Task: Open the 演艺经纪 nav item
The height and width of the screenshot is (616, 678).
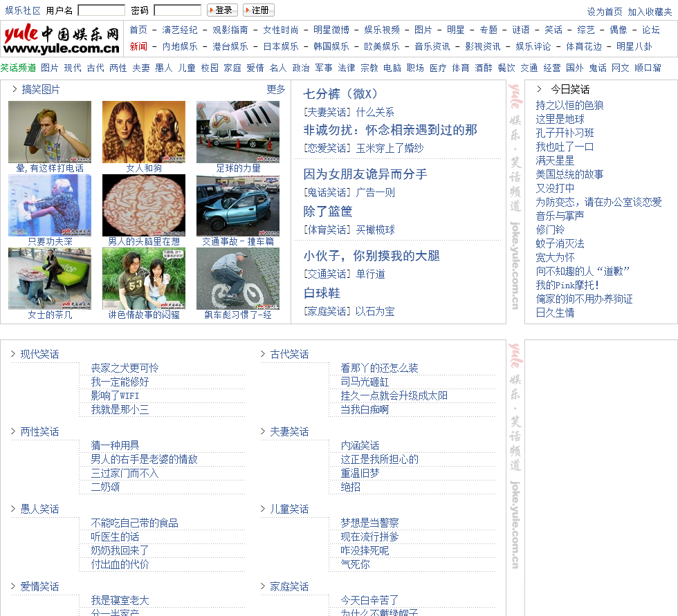Action: (180, 30)
